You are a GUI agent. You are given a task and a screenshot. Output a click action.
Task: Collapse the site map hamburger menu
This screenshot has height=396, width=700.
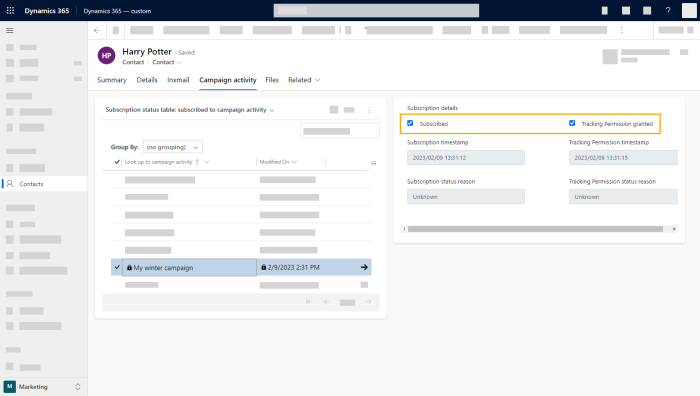9,30
